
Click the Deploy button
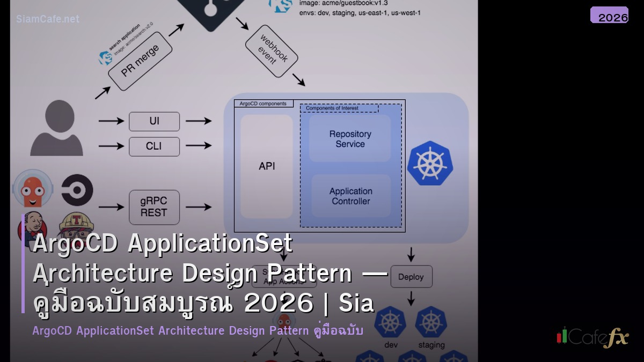(x=411, y=276)
